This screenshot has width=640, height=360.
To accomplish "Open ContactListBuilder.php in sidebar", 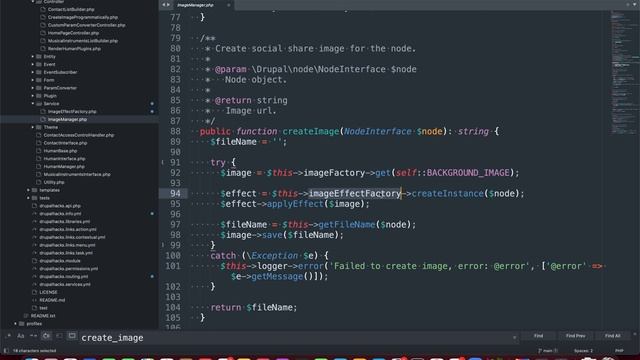I will [71, 9].
